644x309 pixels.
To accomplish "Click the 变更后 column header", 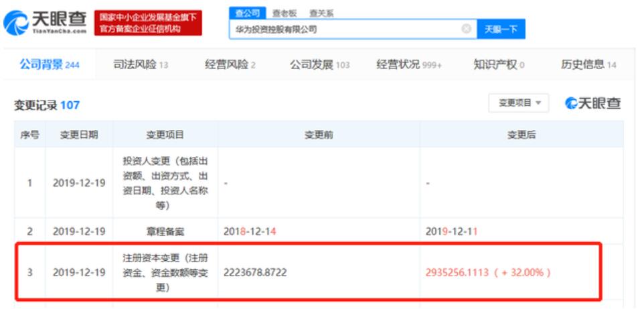I will coord(521,135).
